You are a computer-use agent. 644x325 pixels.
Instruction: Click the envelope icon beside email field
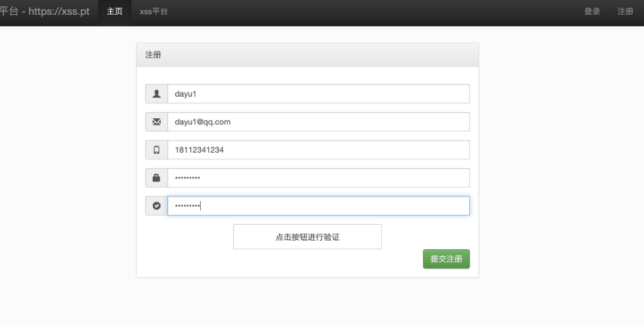tap(156, 122)
